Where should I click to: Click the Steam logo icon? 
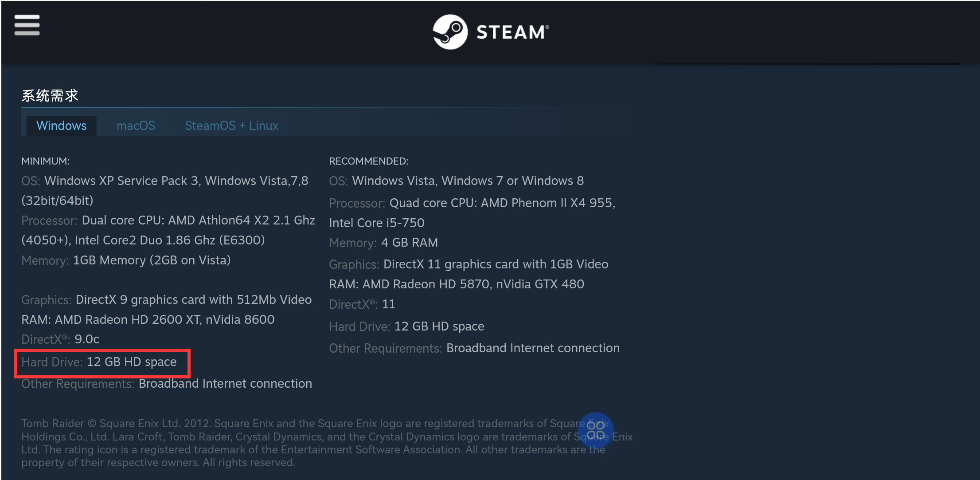point(450,32)
